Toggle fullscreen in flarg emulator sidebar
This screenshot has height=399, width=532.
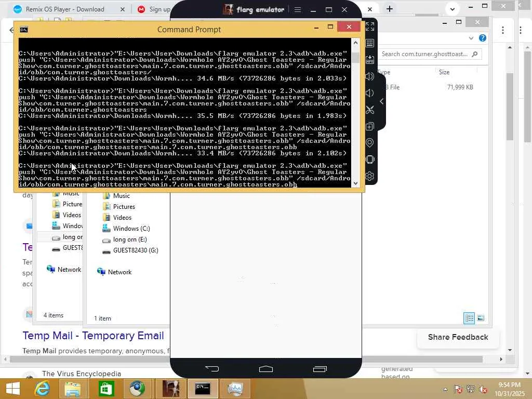coord(370,26)
